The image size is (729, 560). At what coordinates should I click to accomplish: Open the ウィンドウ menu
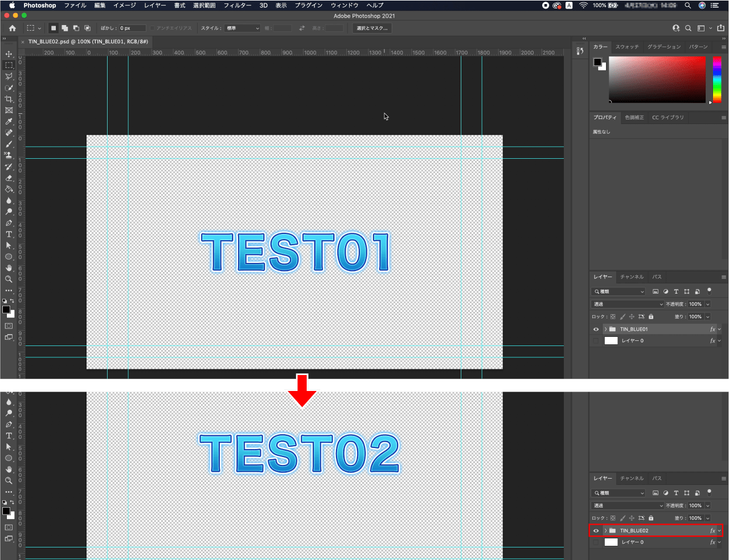click(345, 5)
